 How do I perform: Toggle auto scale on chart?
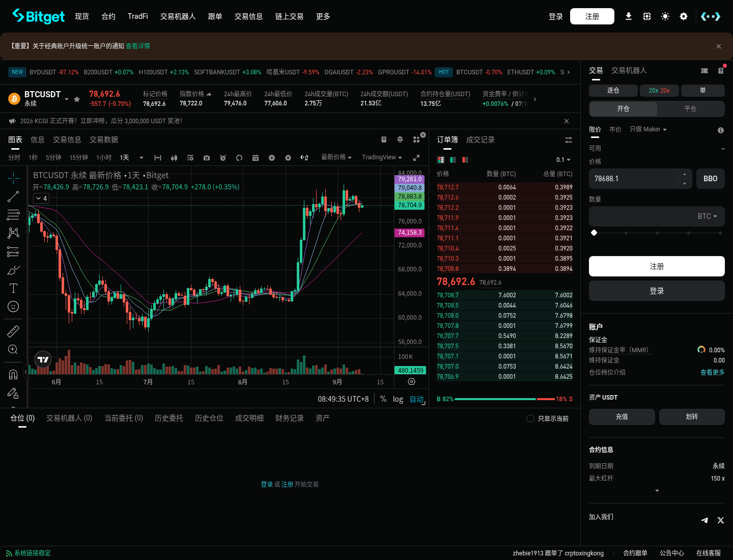coord(416,399)
